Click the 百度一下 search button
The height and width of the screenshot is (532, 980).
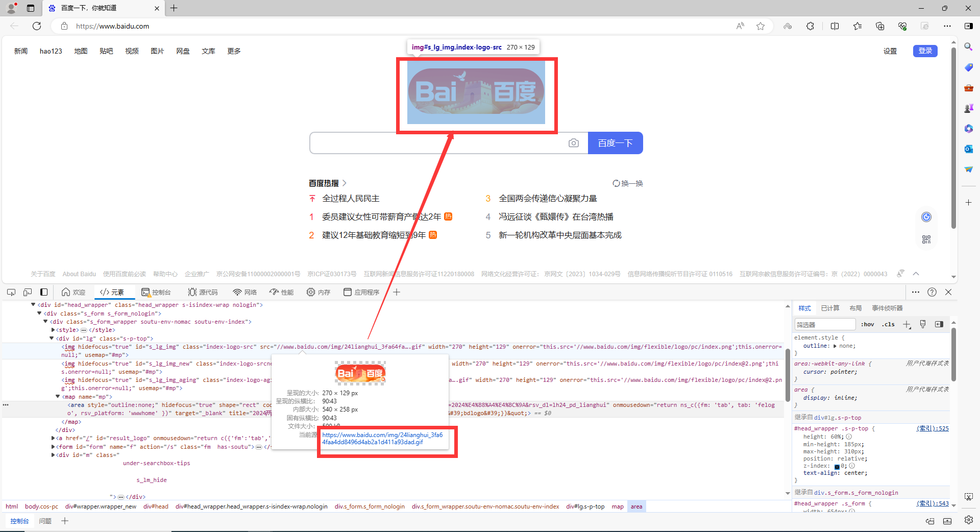point(615,143)
